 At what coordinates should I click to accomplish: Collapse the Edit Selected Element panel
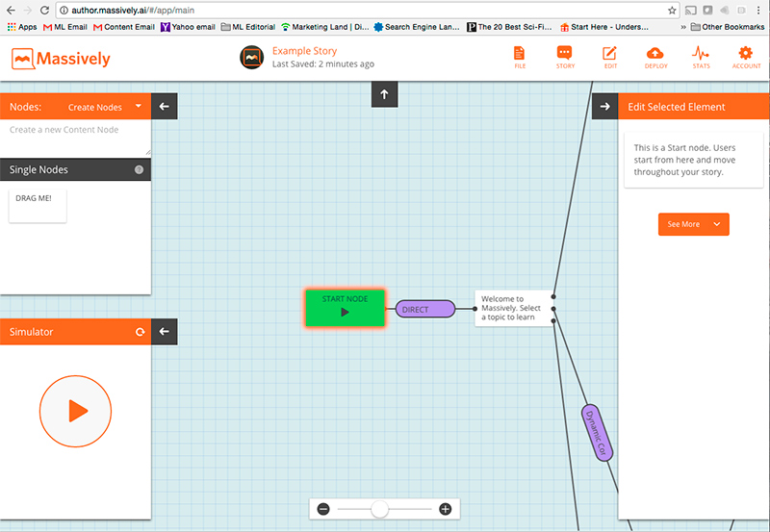click(x=605, y=107)
